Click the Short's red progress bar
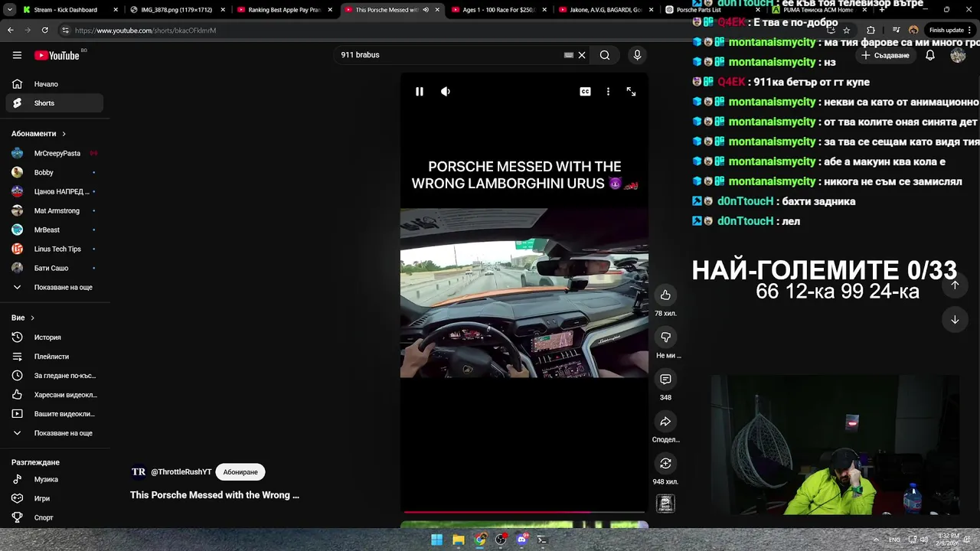 (524, 511)
